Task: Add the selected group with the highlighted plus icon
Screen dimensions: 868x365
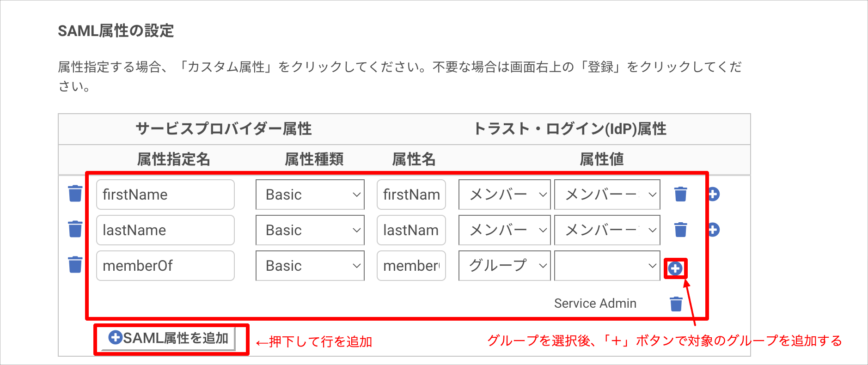Action: point(675,268)
